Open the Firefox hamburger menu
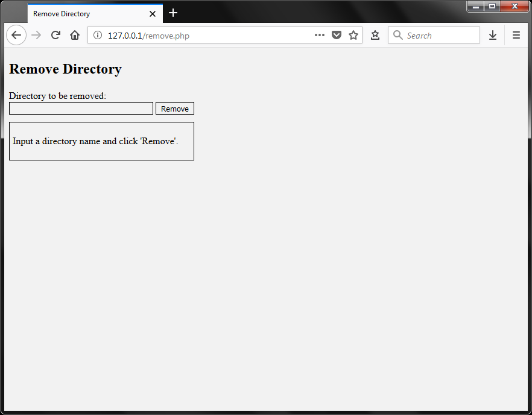Viewport: 532px width, 415px height. (x=516, y=35)
